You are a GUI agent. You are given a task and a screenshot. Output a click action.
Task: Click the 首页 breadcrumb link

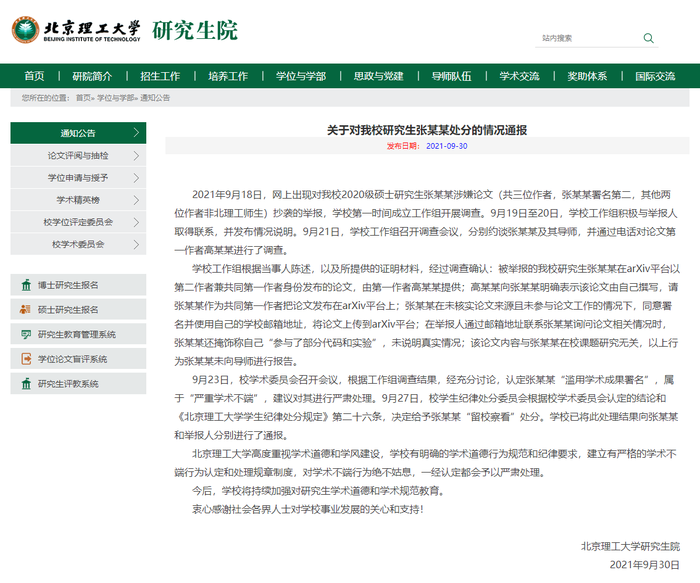83,98
